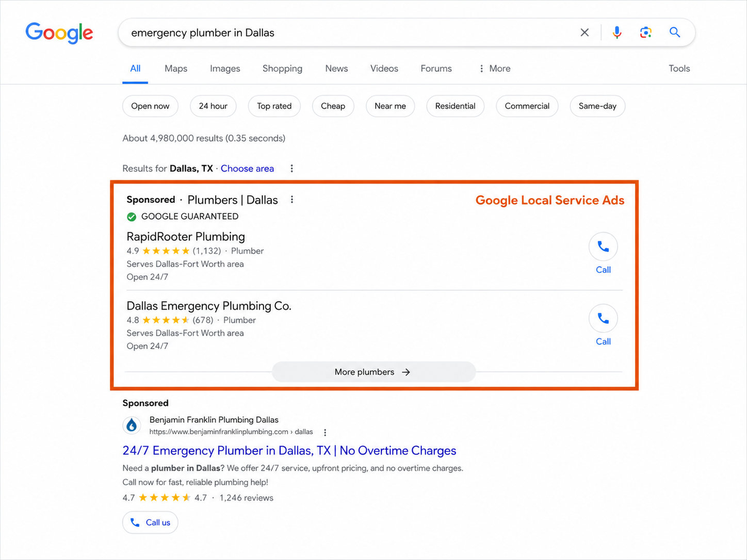Open the RapidRooter Plumbing listing
The image size is (747, 560).
[x=186, y=237]
